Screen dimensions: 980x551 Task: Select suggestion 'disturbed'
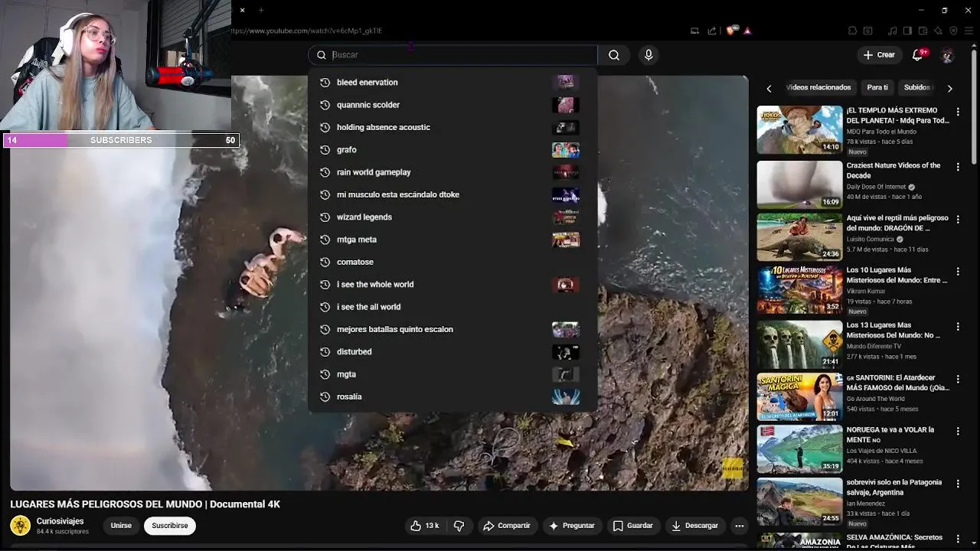[x=452, y=352]
